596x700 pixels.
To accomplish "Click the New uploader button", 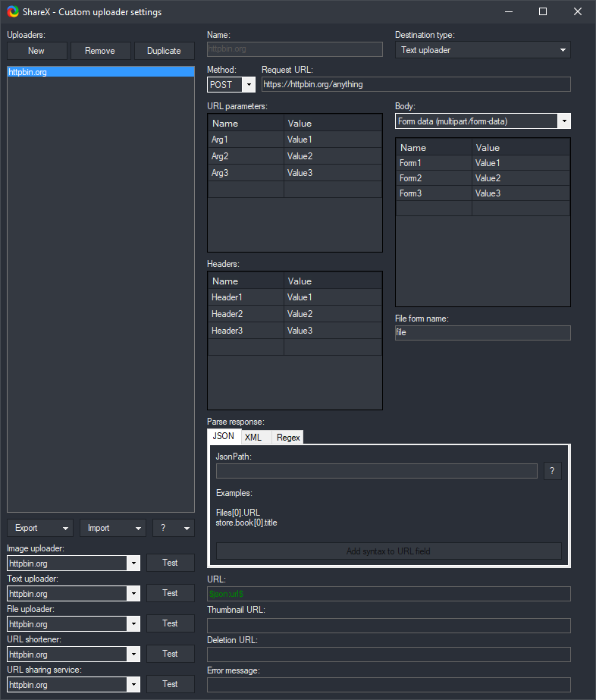I will [x=36, y=51].
